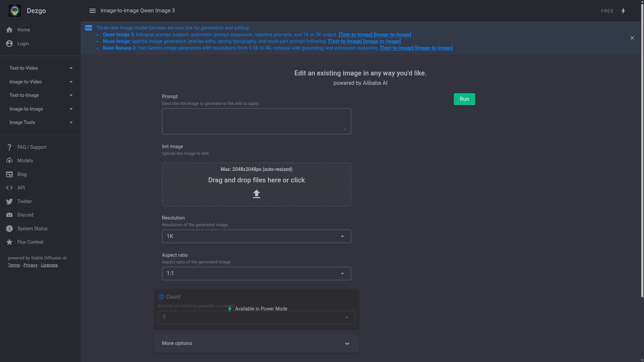Click the FREE label in header
Viewport: 644px width, 362px height.
click(x=607, y=11)
